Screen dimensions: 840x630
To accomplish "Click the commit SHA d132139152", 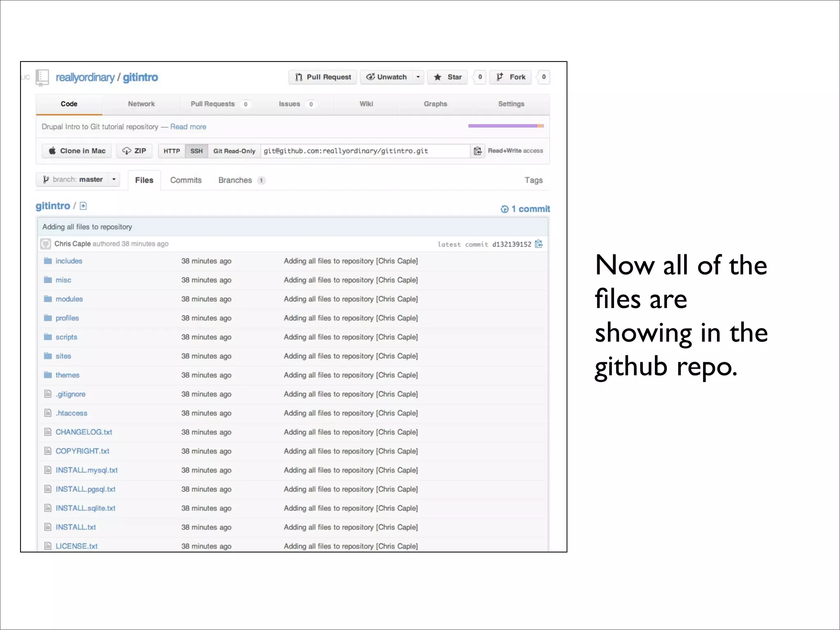I will (x=511, y=244).
